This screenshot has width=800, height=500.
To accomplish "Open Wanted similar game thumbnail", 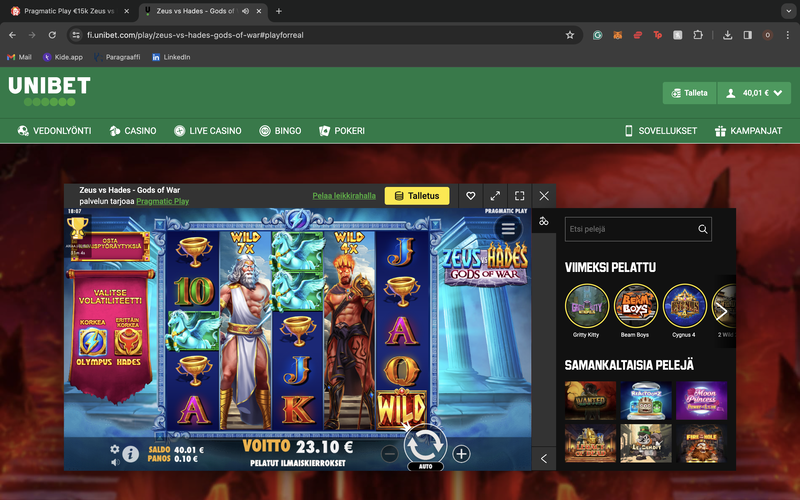I will point(590,401).
